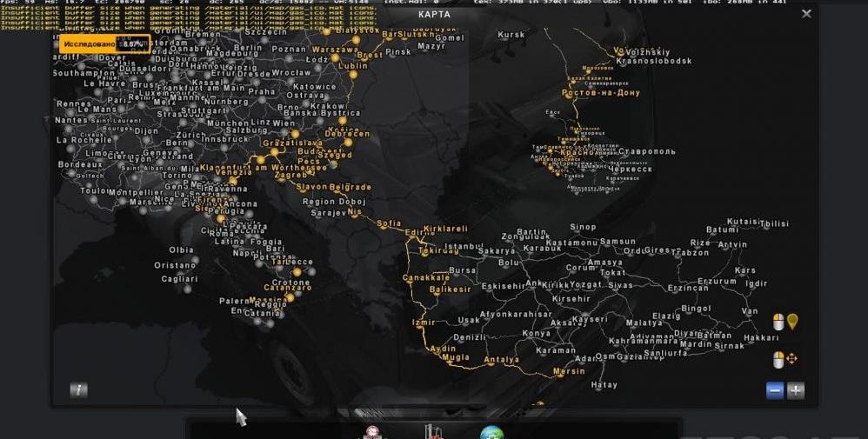Click the orange four-arrow pan icon
The height and width of the screenshot is (439, 868).
792,359
